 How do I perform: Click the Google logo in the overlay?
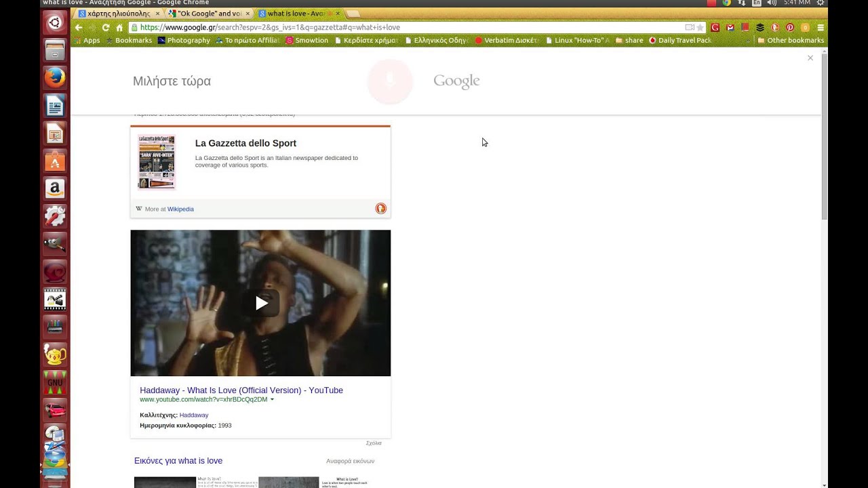456,81
